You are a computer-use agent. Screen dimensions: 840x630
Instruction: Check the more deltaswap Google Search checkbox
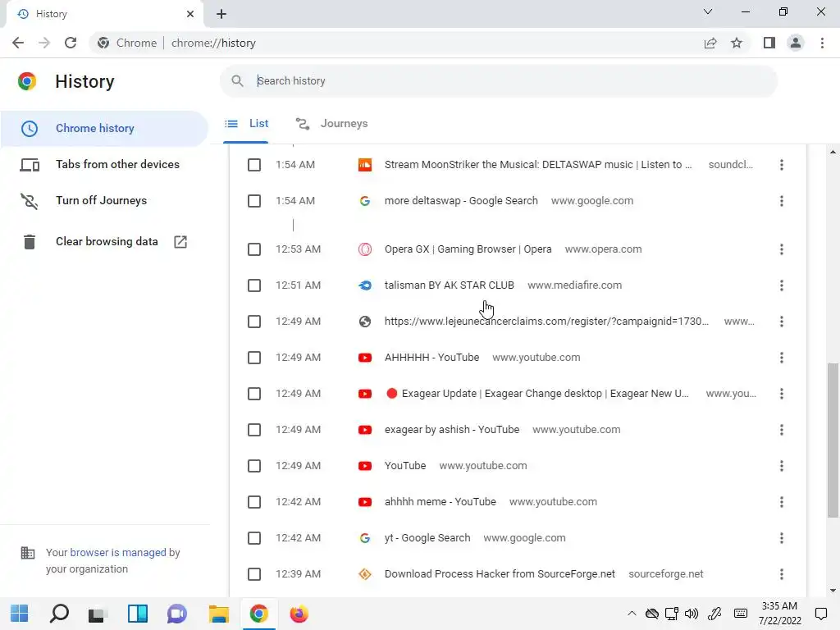(254, 201)
